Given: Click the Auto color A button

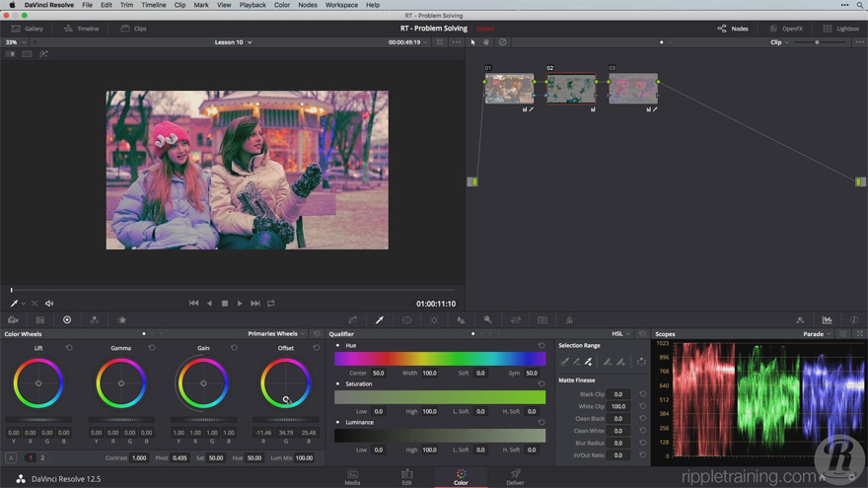Looking at the screenshot, I should click(x=11, y=457).
